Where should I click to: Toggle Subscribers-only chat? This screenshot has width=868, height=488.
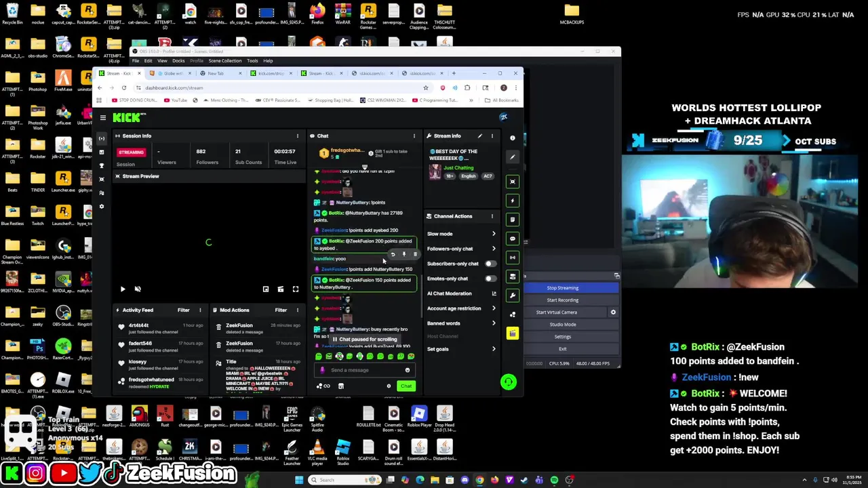pyautogui.click(x=490, y=264)
